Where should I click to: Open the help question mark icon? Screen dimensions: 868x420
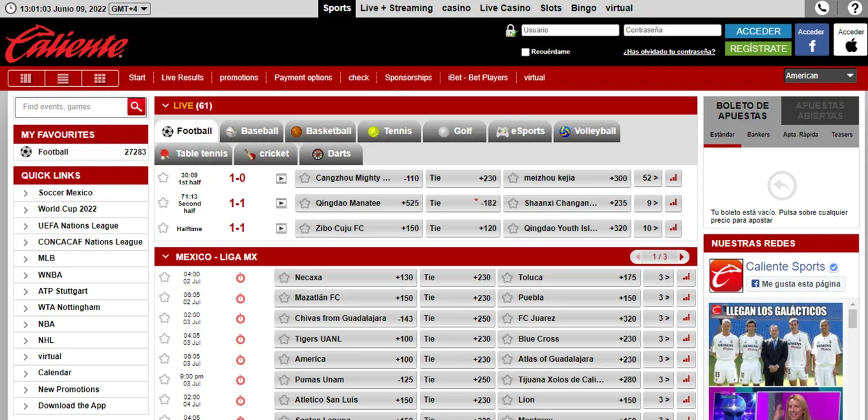click(855, 8)
